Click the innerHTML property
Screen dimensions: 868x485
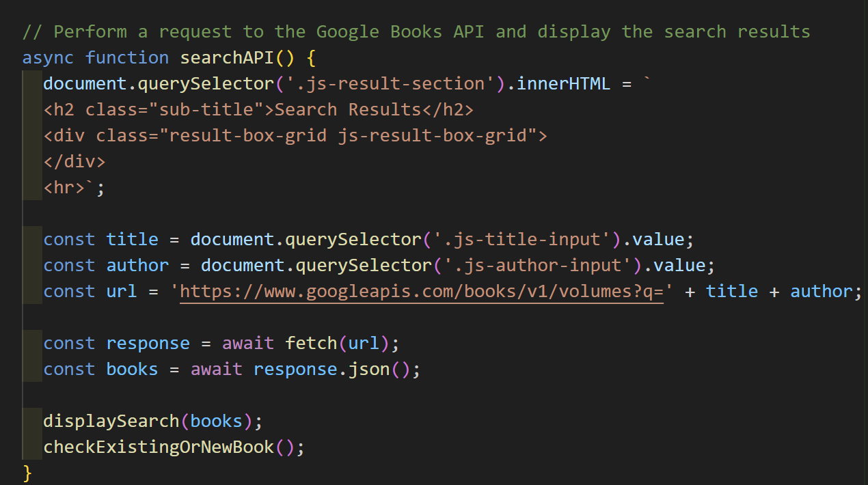[563, 84]
